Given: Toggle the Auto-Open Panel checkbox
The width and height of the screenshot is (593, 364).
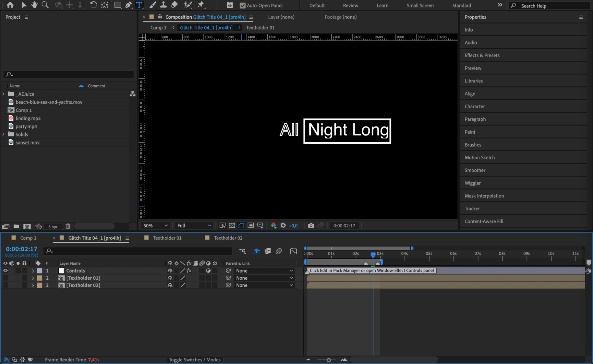Looking at the screenshot, I should tap(243, 5).
